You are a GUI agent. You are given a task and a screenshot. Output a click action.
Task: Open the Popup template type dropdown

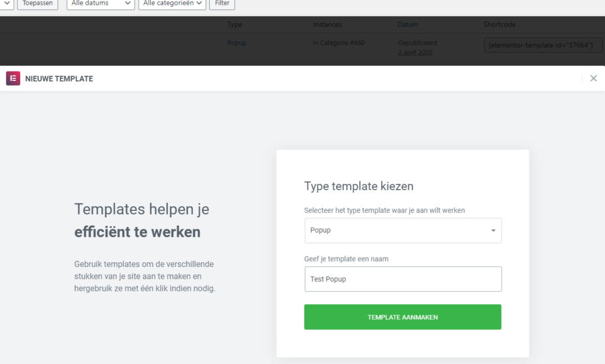pos(403,230)
